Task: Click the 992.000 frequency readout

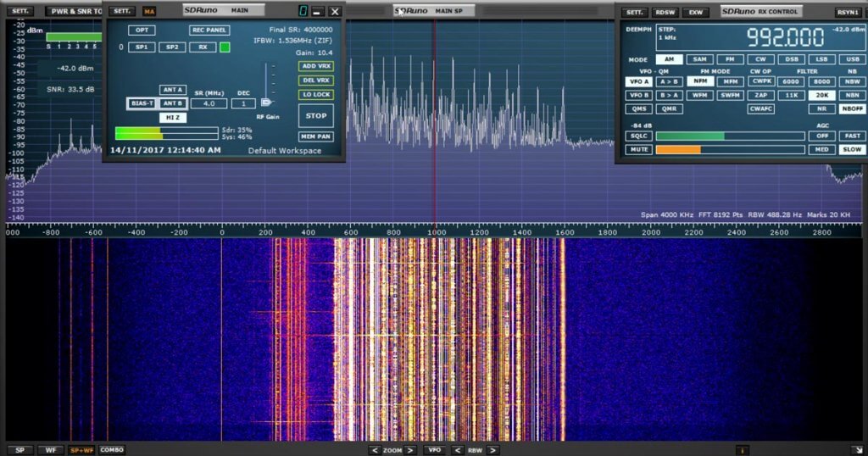Action: coord(785,38)
